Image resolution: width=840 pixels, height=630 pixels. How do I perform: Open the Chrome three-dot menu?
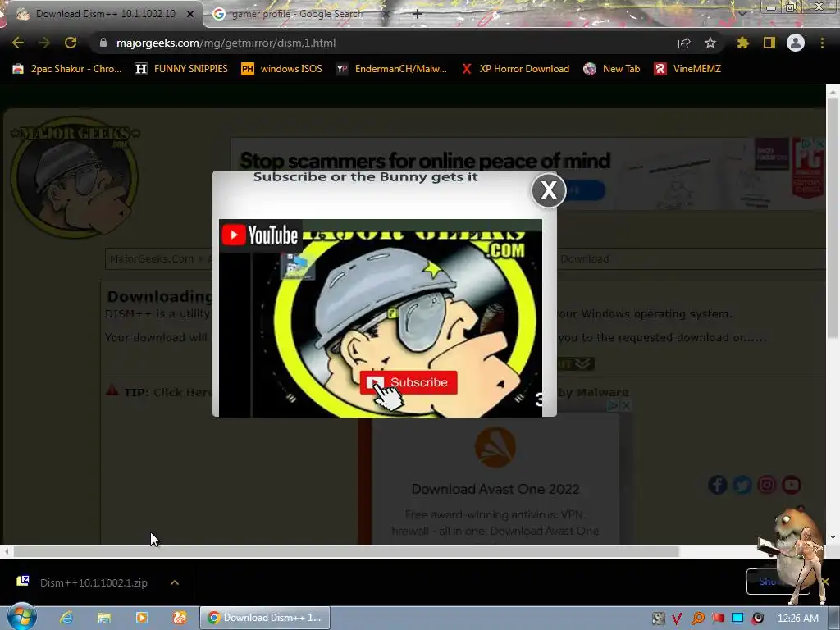[822, 43]
